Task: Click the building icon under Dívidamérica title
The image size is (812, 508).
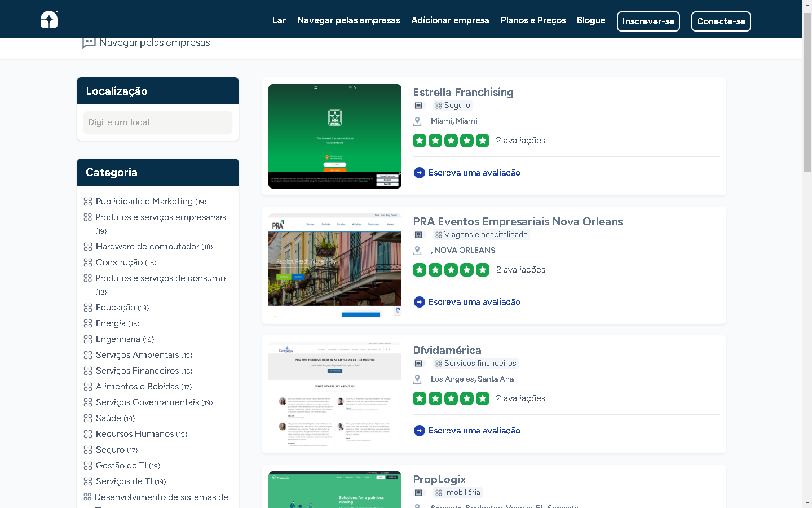Action: pyautogui.click(x=418, y=364)
